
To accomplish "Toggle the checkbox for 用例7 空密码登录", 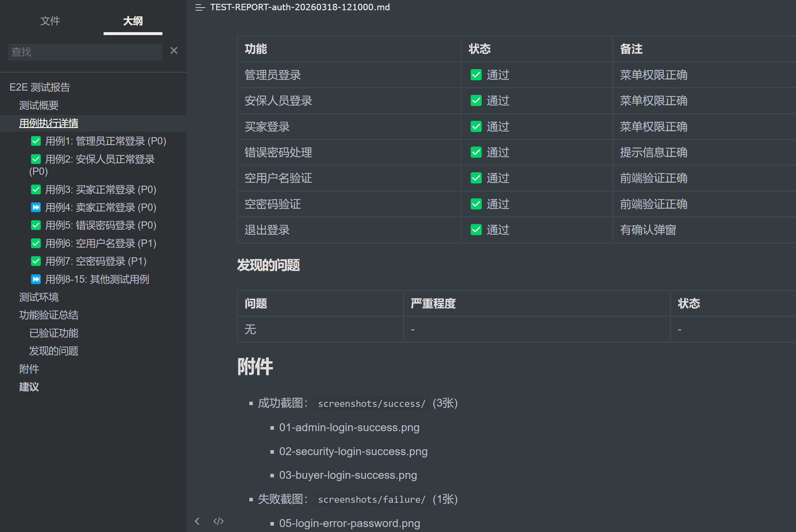I will point(36,261).
